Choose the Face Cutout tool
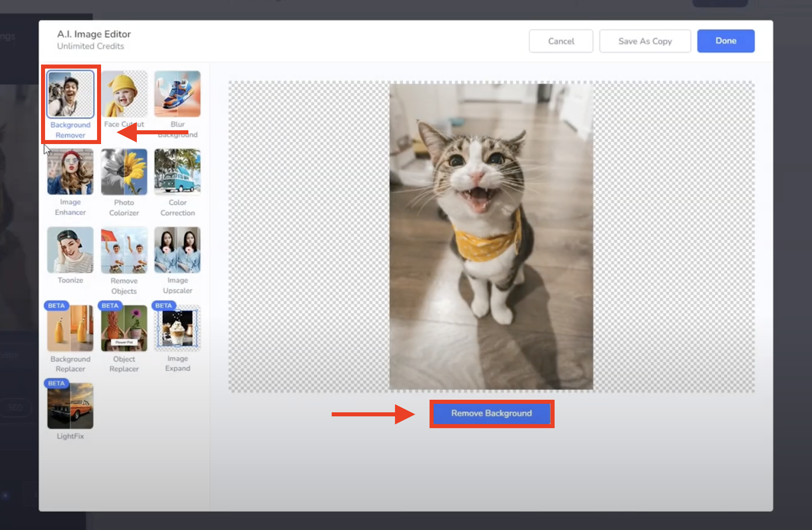 click(124, 94)
